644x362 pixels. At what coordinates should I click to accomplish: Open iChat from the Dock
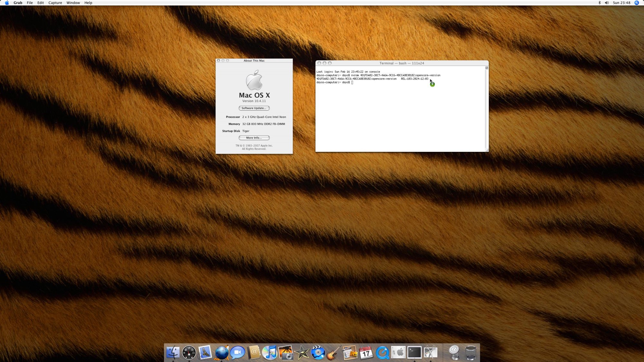(238, 352)
